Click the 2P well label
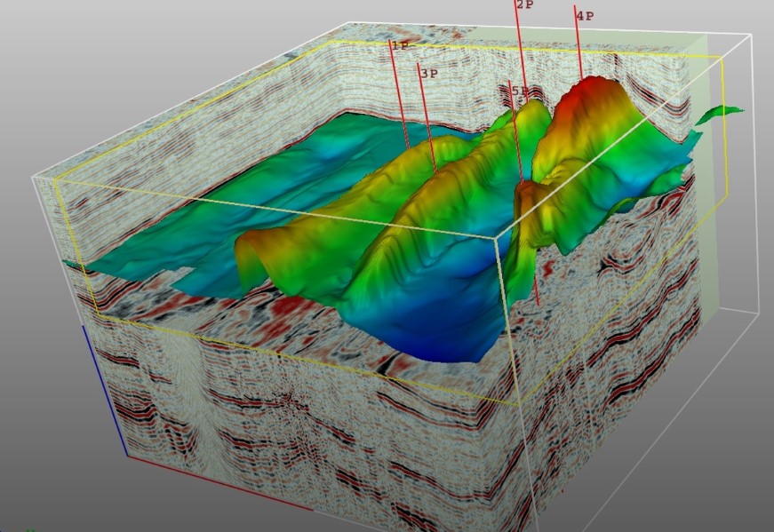The height and width of the screenshot is (532, 774). 526,5
